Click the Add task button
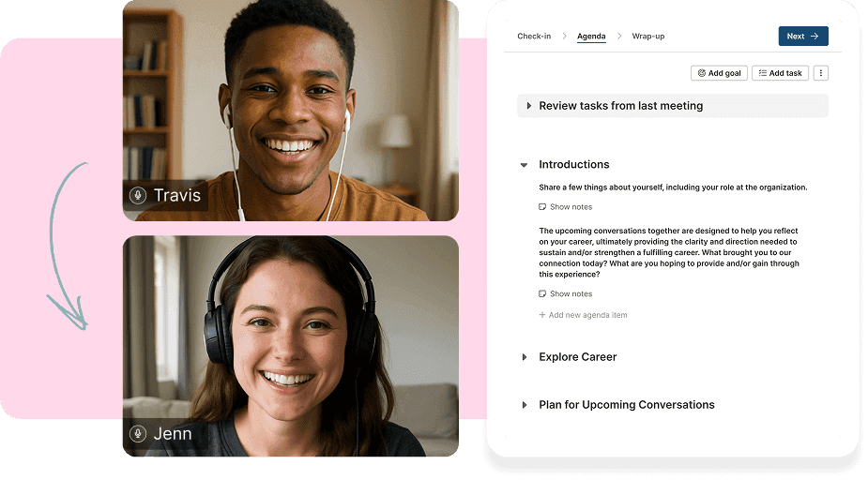 click(x=780, y=73)
